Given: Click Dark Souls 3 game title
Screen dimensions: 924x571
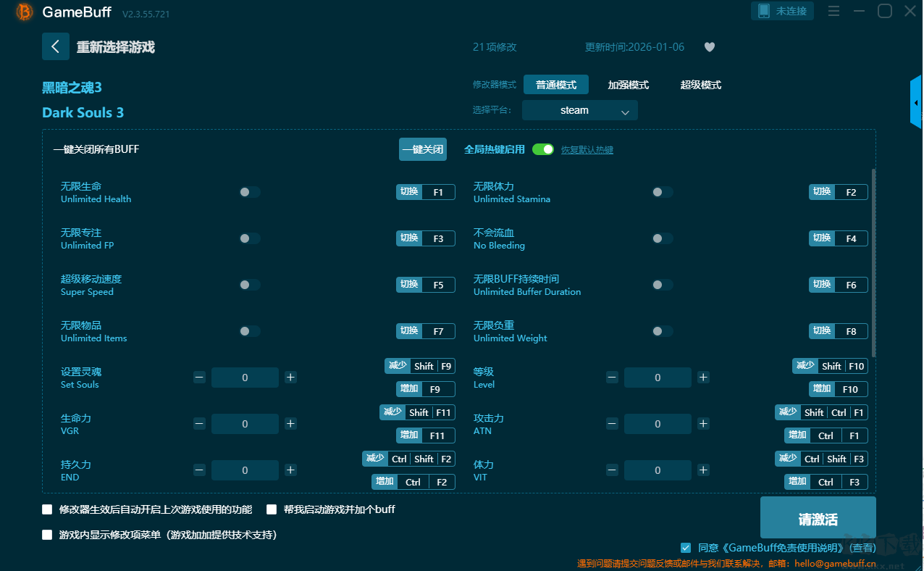Looking at the screenshot, I should (x=83, y=112).
